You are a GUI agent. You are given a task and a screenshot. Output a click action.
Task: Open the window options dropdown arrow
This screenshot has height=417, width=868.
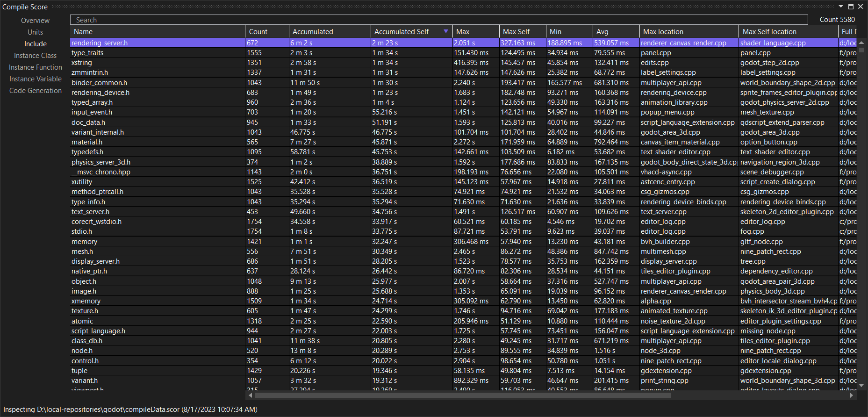click(841, 7)
